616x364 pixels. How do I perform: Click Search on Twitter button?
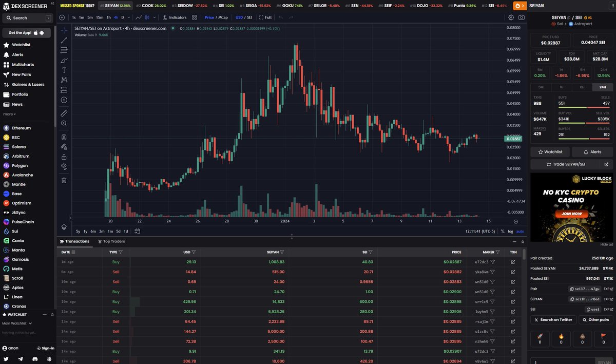pyautogui.click(x=553, y=319)
